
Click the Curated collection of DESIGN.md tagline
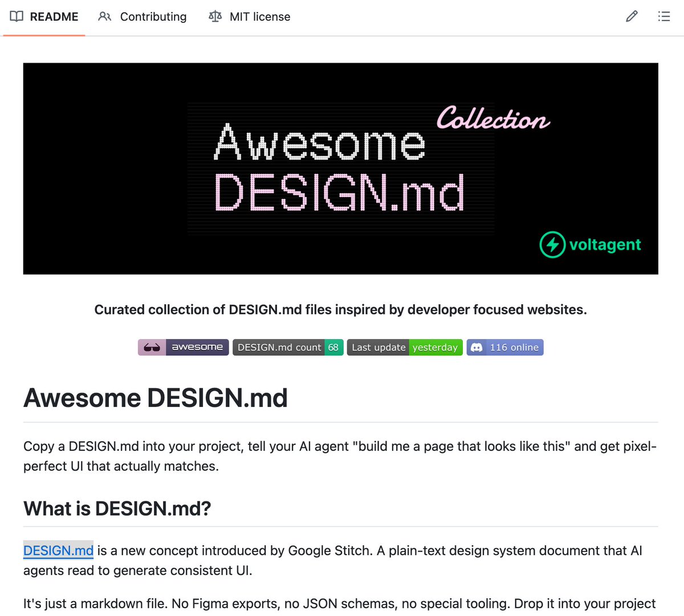pyautogui.click(x=340, y=309)
